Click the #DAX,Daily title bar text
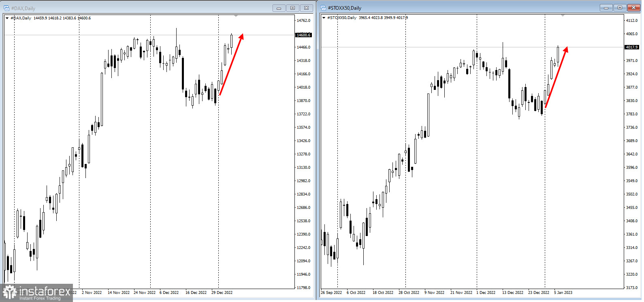This screenshot has width=644, height=302. coord(23,9)
